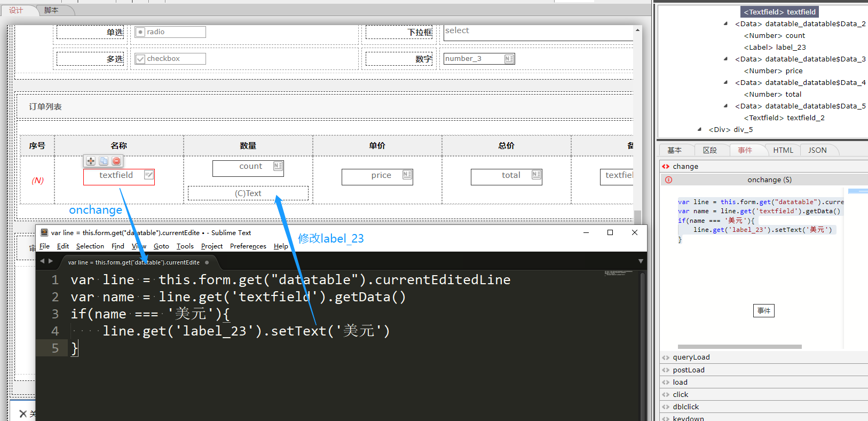Click the unsaved dot on the Sublime tab
The image size is (868, 421).
[207, 262]
